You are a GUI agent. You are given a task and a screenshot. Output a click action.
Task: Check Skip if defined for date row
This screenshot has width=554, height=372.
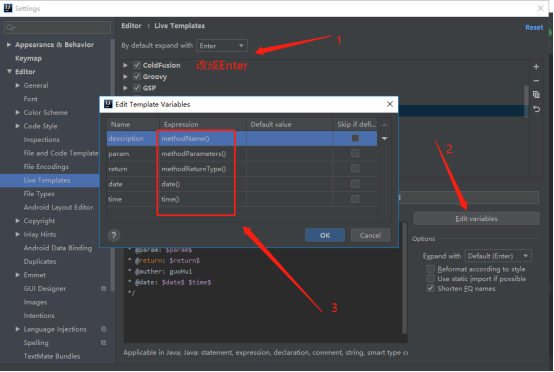[x=355, y=184]
